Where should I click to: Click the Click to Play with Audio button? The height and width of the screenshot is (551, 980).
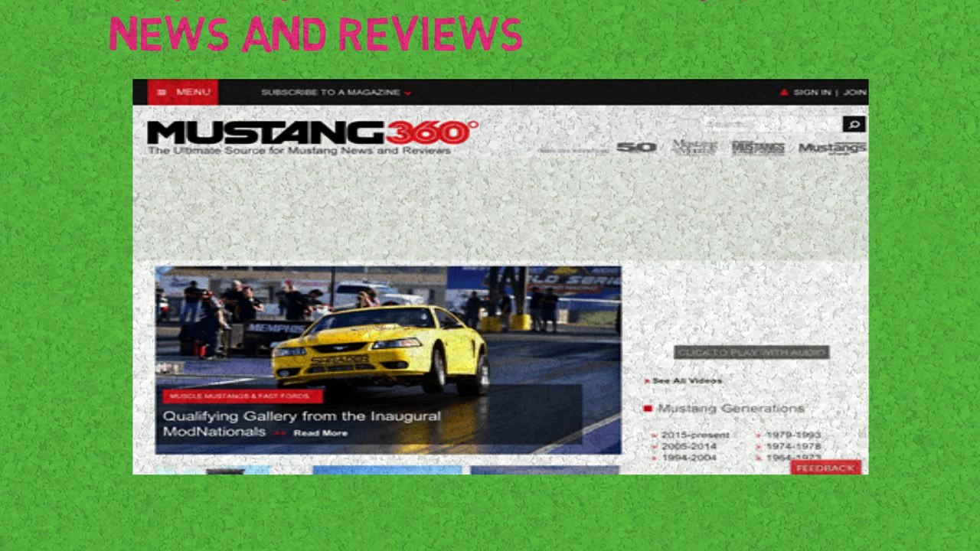751,352
